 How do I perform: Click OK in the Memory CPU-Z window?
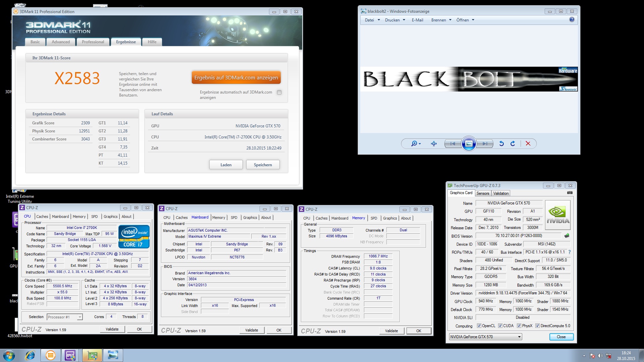419,331
